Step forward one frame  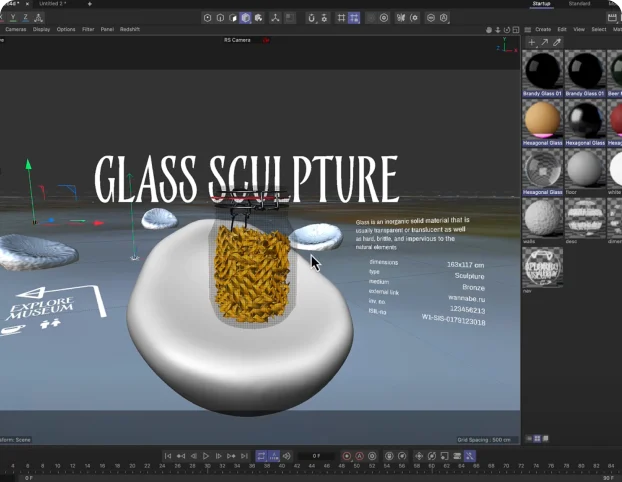click(x=219, y=456)
